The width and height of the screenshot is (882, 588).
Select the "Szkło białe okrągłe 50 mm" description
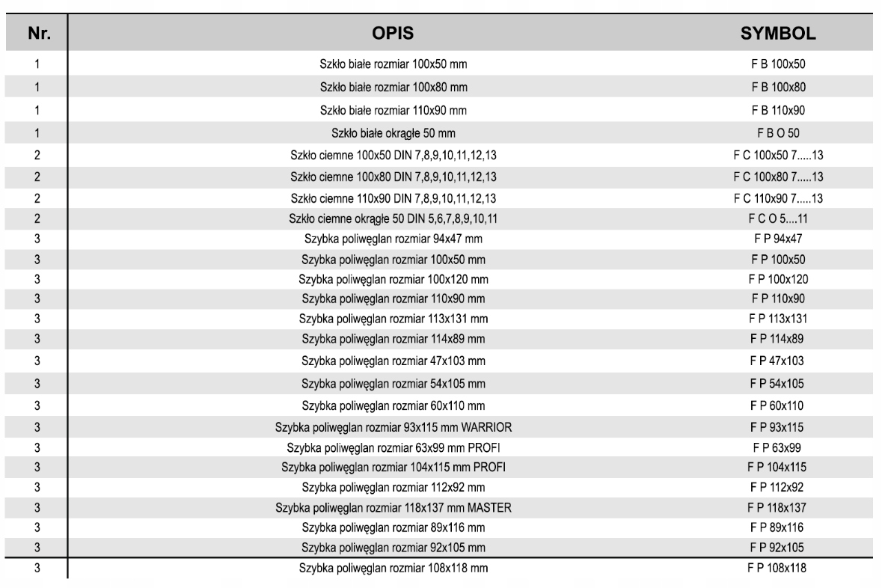(393, 134)
